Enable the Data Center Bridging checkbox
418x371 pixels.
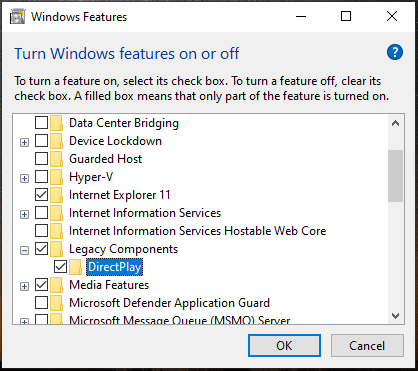[x=41, y=123]
